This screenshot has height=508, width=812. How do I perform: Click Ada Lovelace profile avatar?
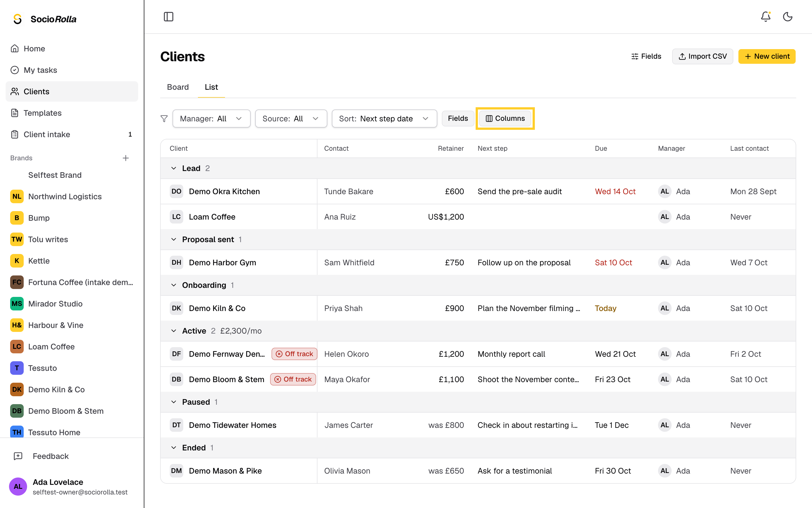pyautogui.click(x=18, y=487)
